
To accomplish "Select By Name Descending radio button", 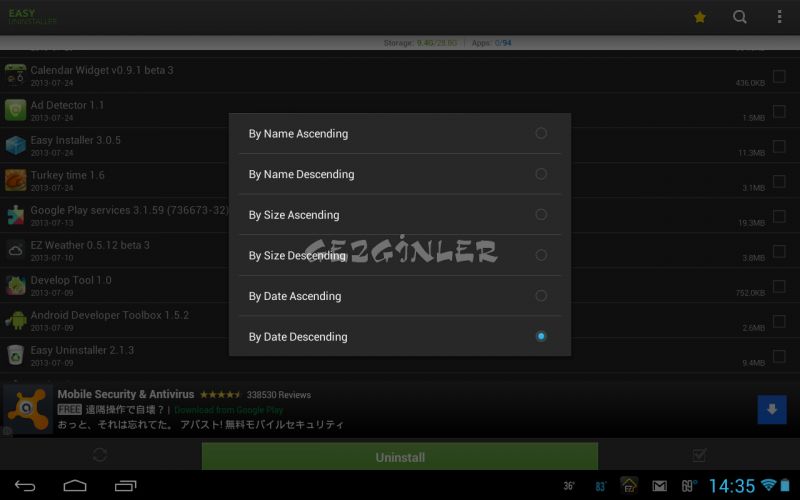I will 541,174.
